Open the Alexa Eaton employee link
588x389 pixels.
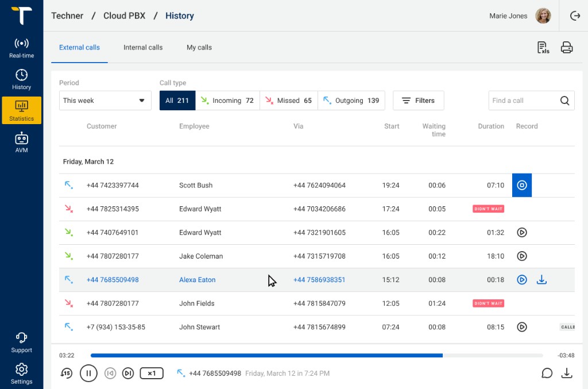[x=198, y=280]
